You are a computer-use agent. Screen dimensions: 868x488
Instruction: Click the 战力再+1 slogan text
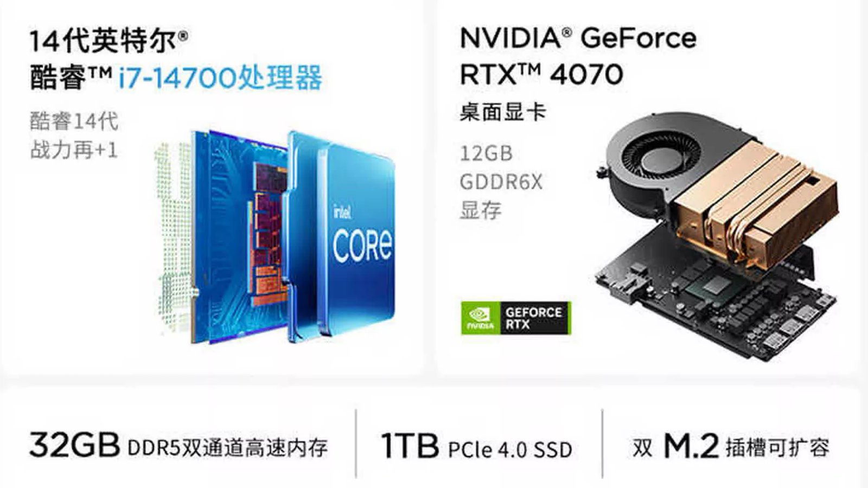coord(74,150)
